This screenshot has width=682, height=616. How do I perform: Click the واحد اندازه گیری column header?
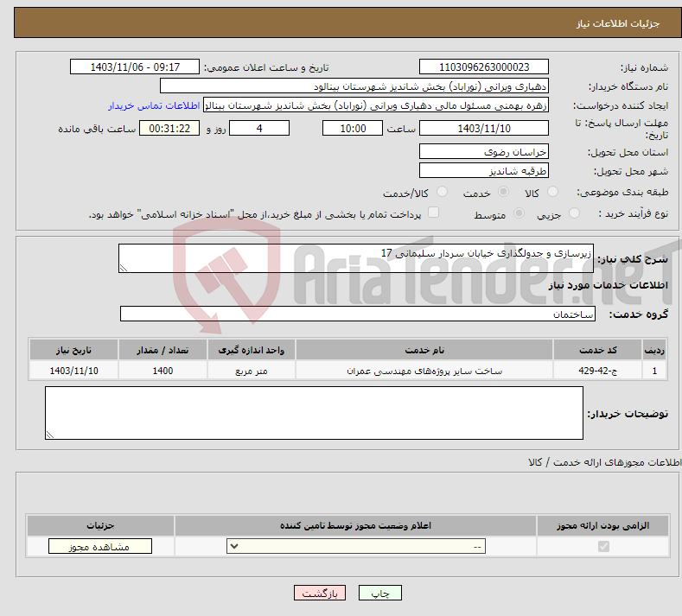click(252, 350)
